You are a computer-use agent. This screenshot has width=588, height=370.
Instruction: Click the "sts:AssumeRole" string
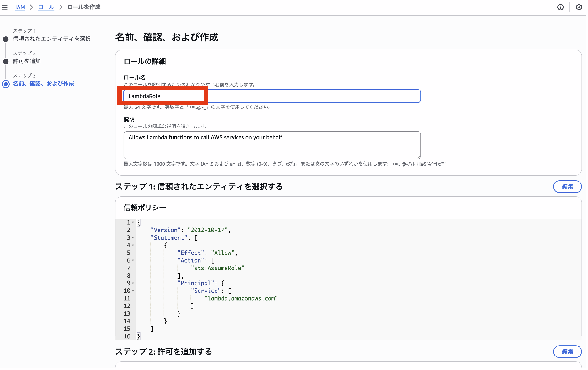point(217,268)
